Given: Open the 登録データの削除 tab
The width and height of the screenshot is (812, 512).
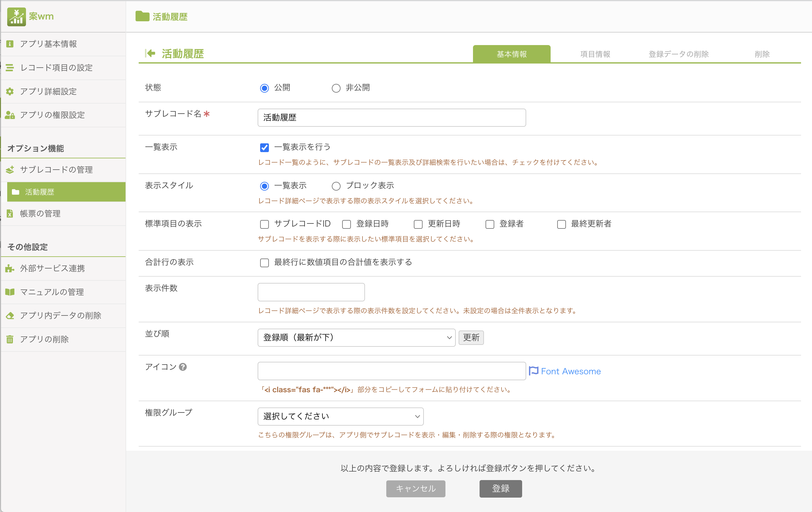Looking at the screenshot, I should 678,54.
